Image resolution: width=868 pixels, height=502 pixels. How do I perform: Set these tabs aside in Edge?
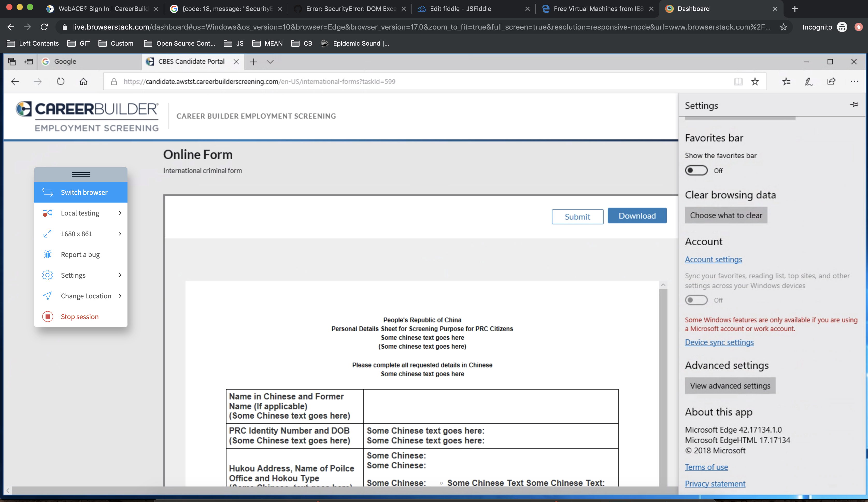pyautogui.click(x=29, y=62)
